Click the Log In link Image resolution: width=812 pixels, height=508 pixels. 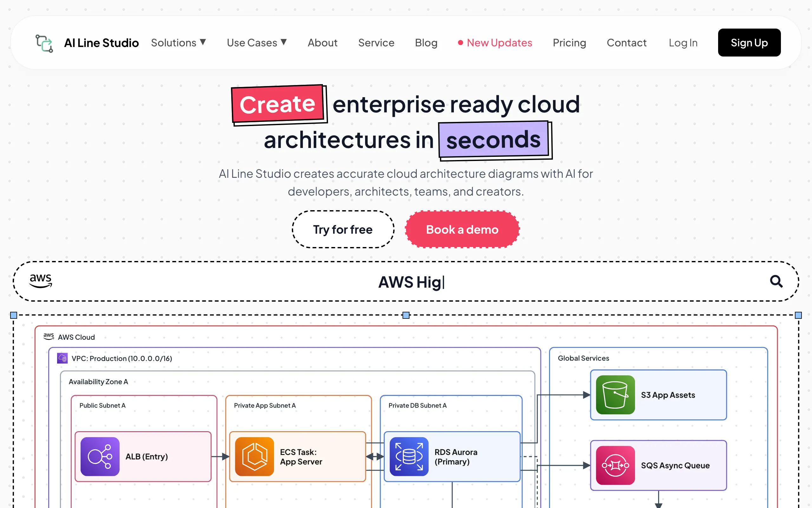pyautogui.click(x=683, y=43)
